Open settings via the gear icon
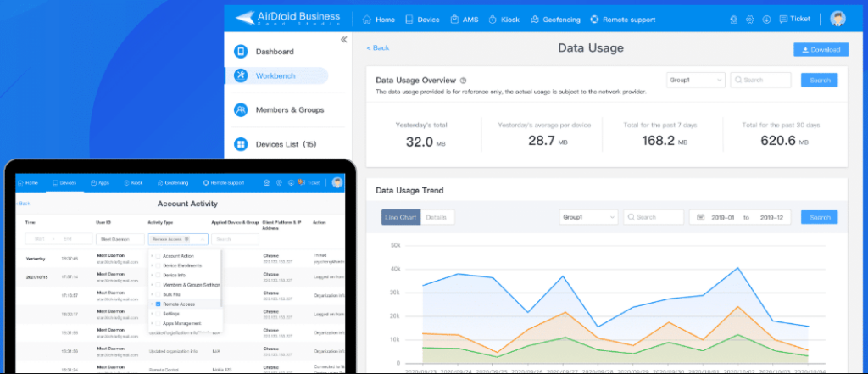This screenshot has width=868, height=374. (750, 20)
